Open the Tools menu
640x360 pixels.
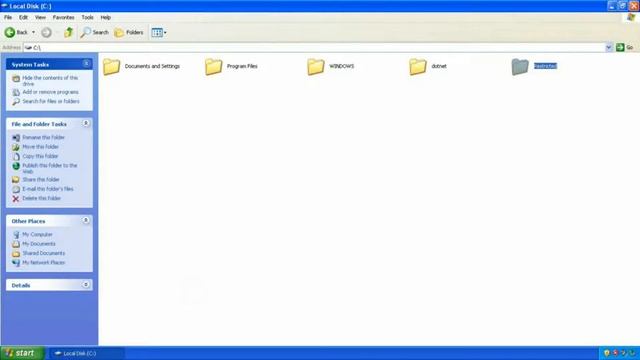(87, 18)
